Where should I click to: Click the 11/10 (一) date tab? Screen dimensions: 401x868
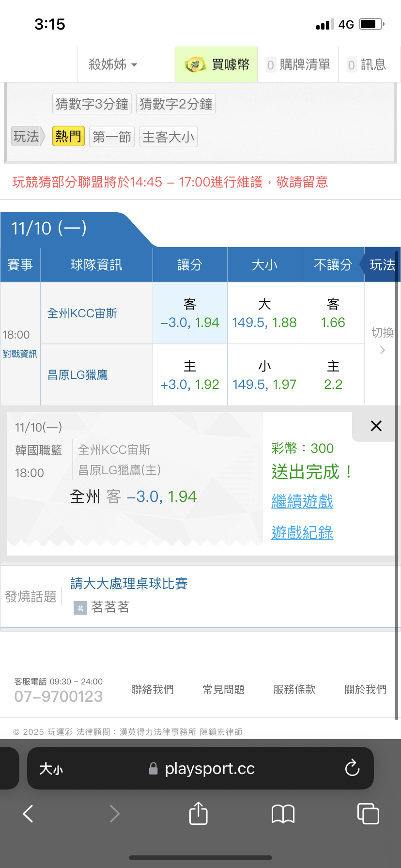point(49,228)
